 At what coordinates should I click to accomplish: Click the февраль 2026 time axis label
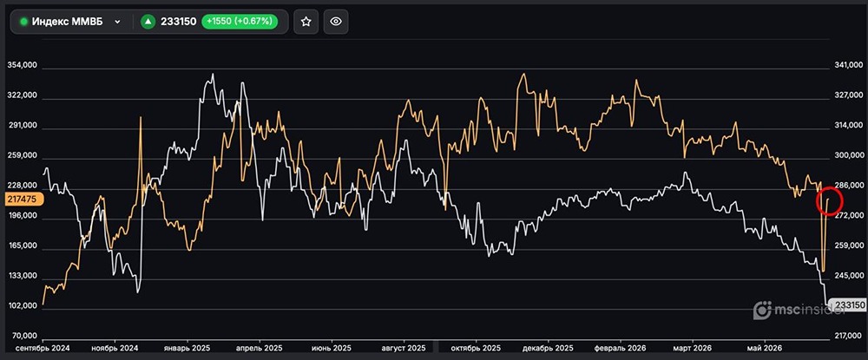[621, 349]
